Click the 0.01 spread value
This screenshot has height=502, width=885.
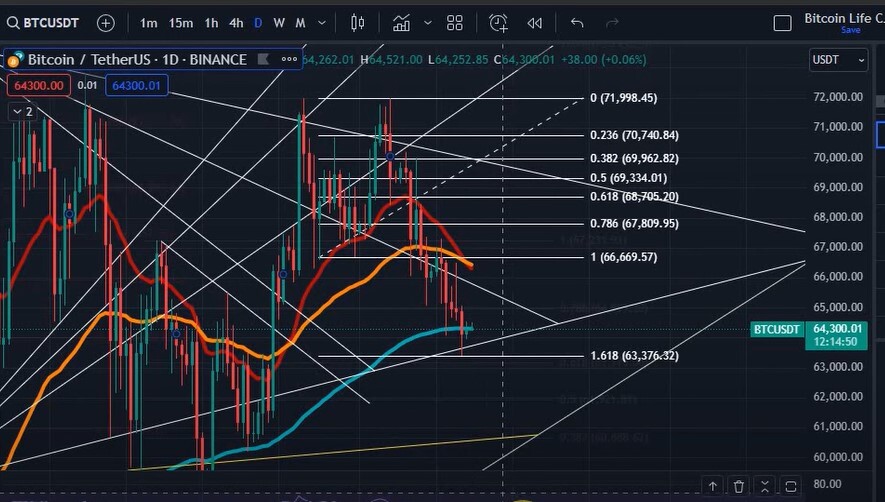click(x=87, y=85)
